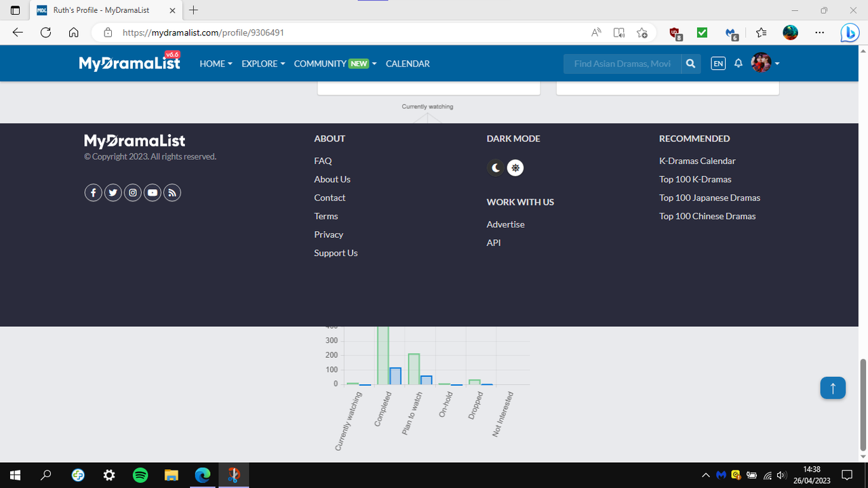Open Settings gear from the taskbar
Screen dimensions: 868x488
109,475
